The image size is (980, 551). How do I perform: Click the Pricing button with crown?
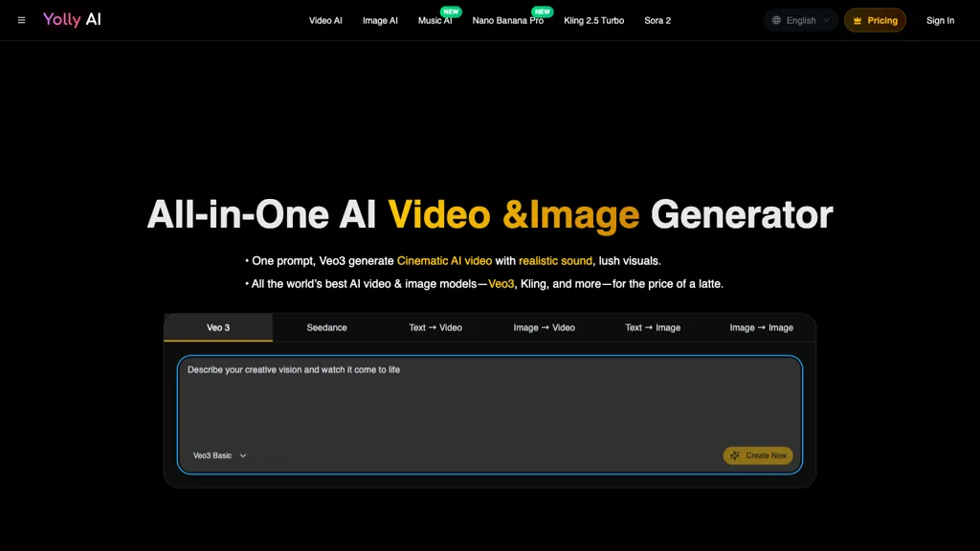click(875, 20)
